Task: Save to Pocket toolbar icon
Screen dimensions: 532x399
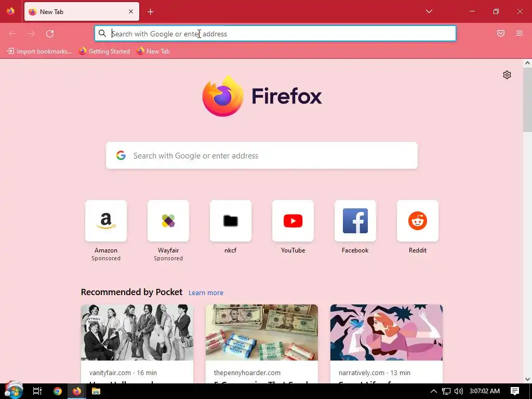Action: click(501, 33)
